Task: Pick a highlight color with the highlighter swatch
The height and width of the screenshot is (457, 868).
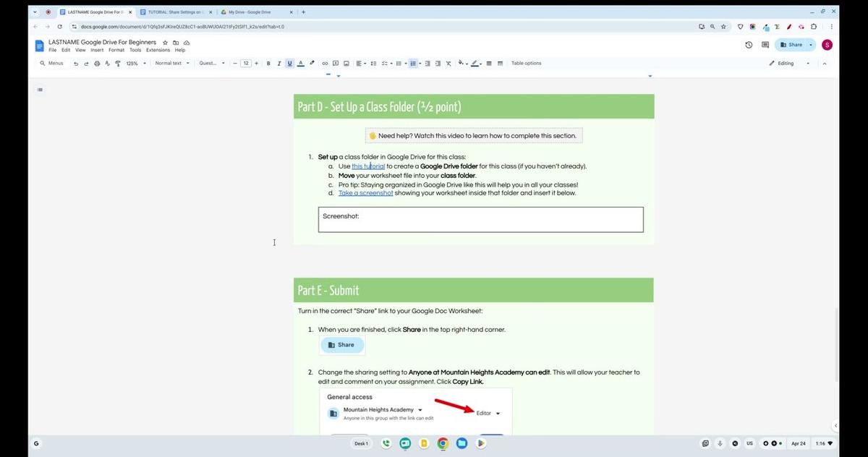Action: pyautogui.click(x=475, y=63)
